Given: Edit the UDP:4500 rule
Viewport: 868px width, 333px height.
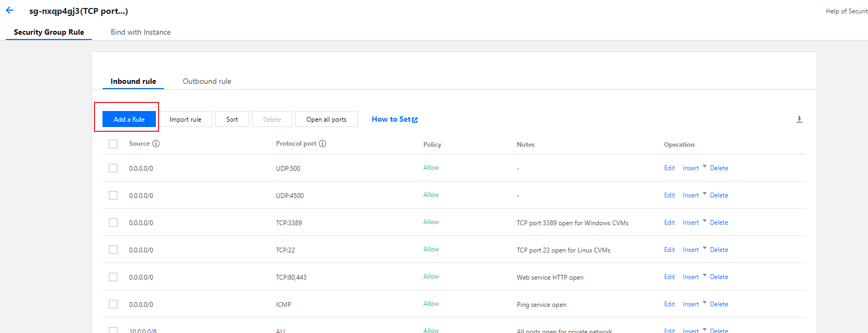Looking at the screenshot, I should tap(669, 195).
